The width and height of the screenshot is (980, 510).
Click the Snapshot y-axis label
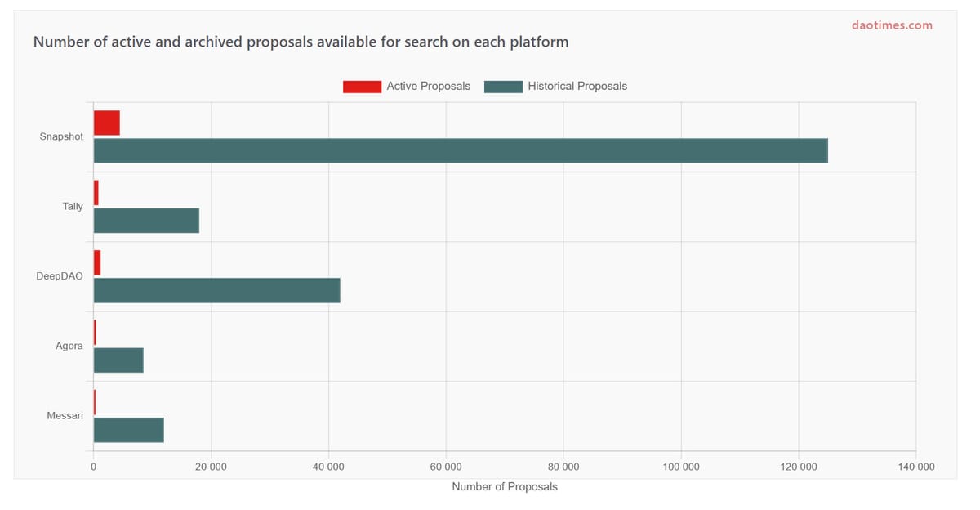point(61,137)
